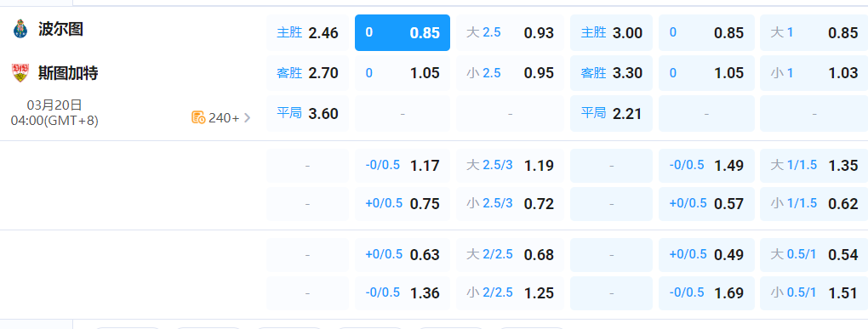Click the Porto club crest icon
Viewport: 868px width, 329px height.
[20, 29]
